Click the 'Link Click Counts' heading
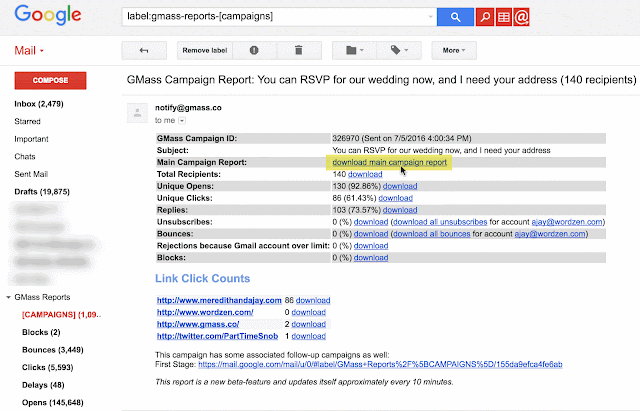This screenshot has height=411, width=640. (202, 278)
